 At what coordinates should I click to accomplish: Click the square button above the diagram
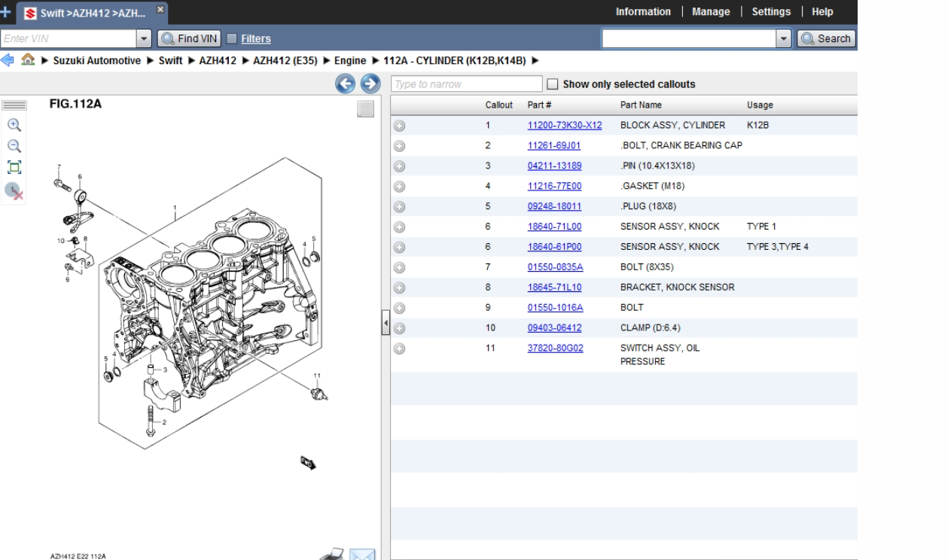[x=366, y=110]
